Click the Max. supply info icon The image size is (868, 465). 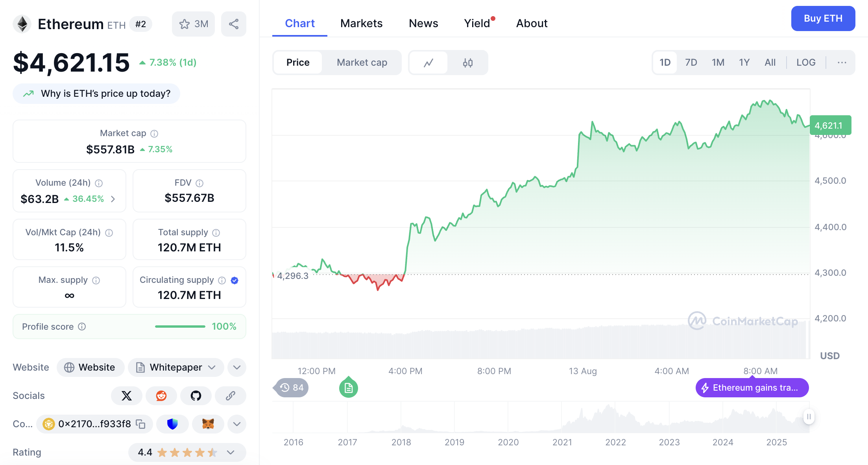tap(96, 280)
